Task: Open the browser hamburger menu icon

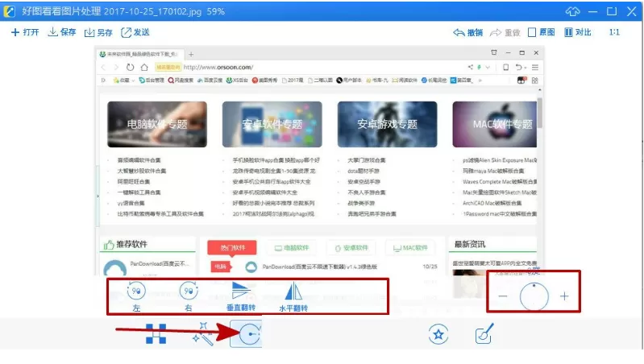Action: click(x=534, y=68)
